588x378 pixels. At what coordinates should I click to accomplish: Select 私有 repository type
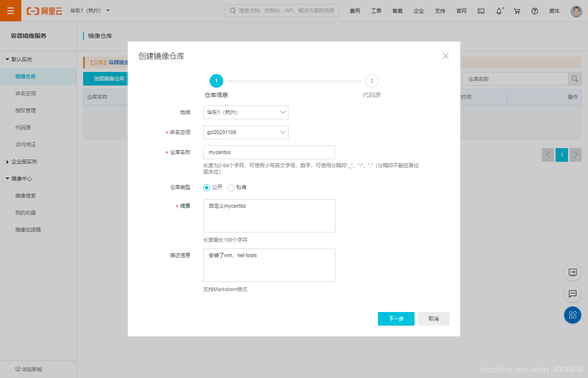tap(231, 188)
